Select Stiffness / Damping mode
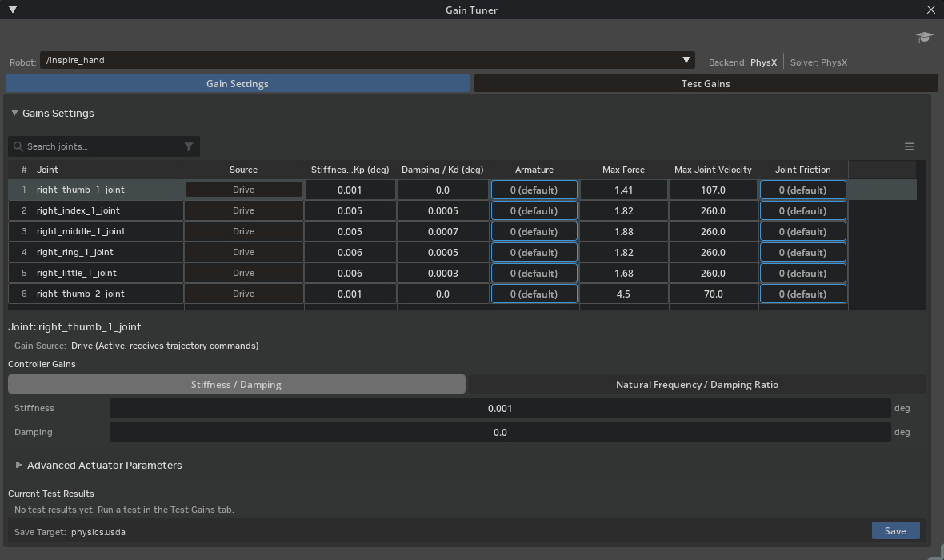944x560 pixels. coord(236,384)
